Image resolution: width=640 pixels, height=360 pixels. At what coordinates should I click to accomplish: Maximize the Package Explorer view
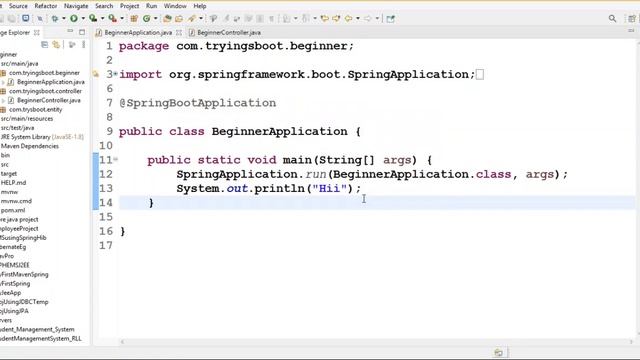click(x=82, y=32)
